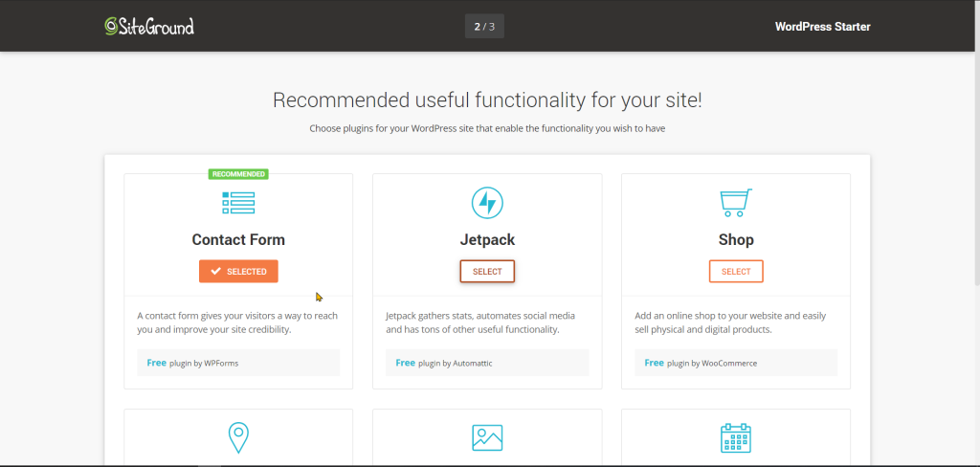Click the Contact Form list icon
The width and height of the screenshot is (980, 467).
[238, 203]
